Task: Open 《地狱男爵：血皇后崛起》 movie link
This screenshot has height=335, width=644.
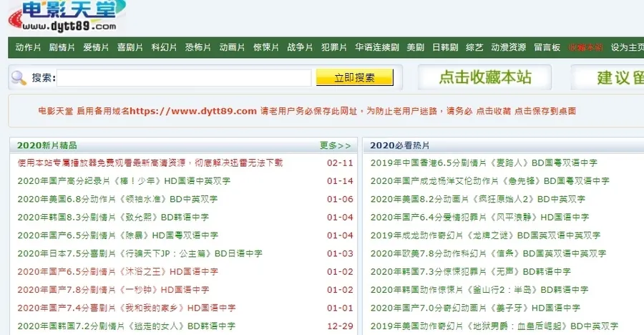Action: [494, 326]
